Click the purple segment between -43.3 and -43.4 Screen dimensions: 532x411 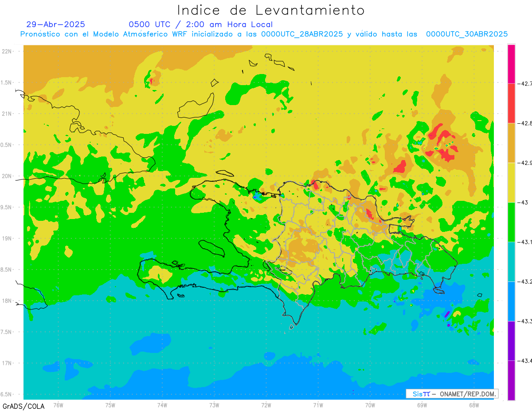click(x=511, y=341)
